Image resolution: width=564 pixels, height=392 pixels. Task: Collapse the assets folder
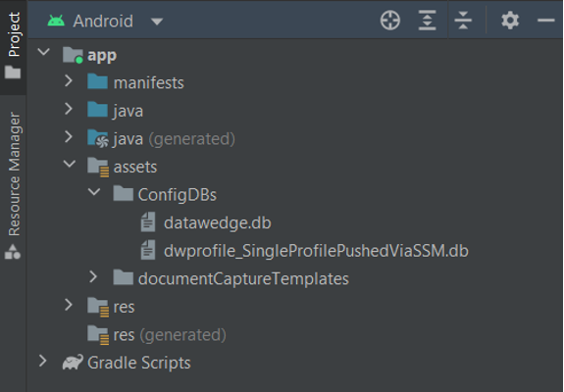(x=69, y=164)
